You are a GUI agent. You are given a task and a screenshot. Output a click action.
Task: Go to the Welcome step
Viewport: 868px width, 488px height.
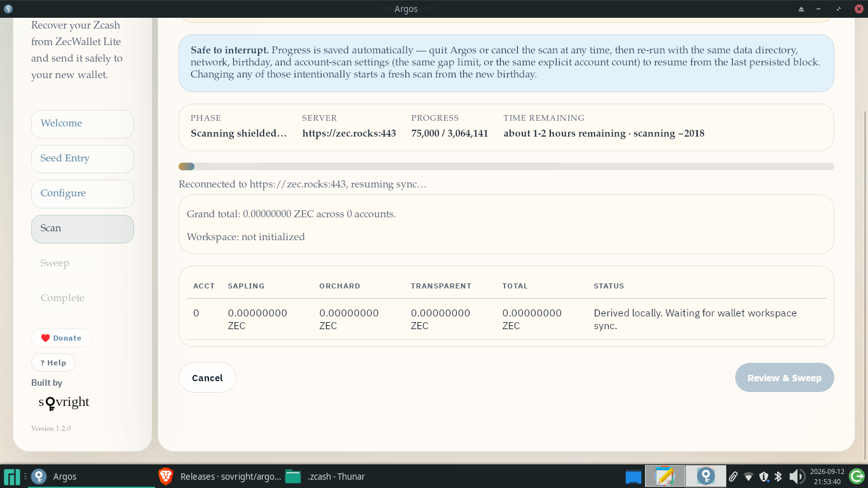(x=83, y=124)
